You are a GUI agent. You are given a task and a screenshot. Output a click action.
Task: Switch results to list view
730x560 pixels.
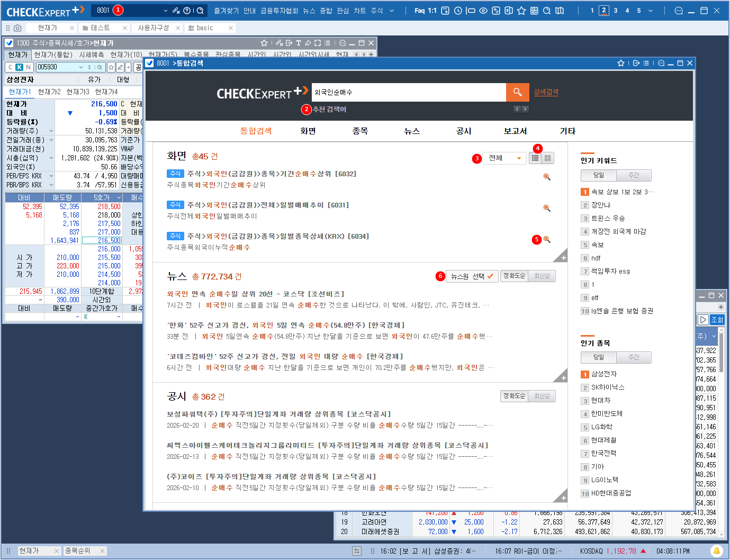point(535,158)
